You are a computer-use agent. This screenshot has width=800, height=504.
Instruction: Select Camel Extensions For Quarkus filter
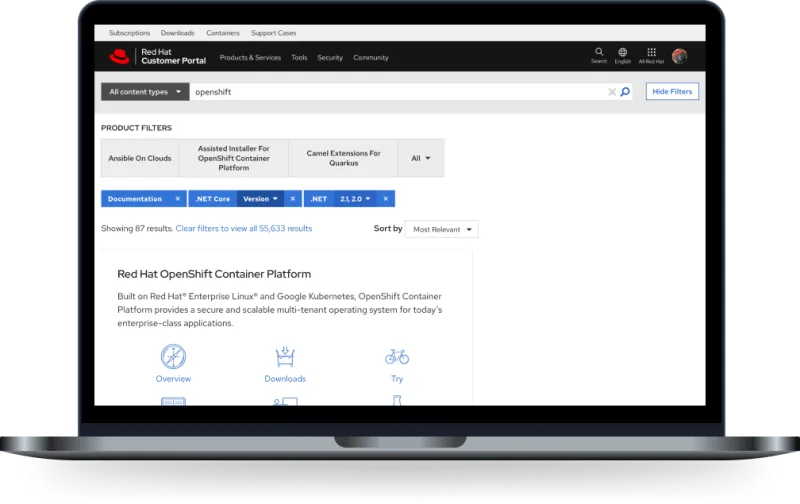(x=343, y=158)
